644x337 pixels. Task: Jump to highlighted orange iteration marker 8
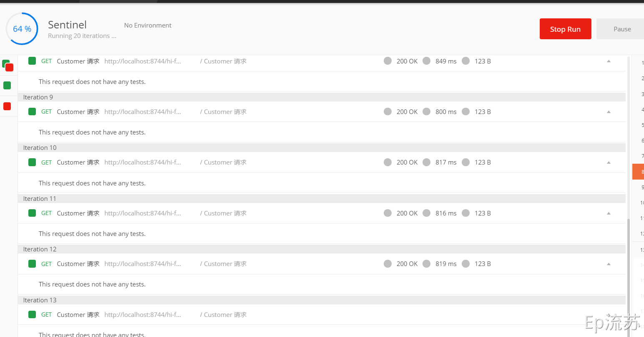pos(638,172)
